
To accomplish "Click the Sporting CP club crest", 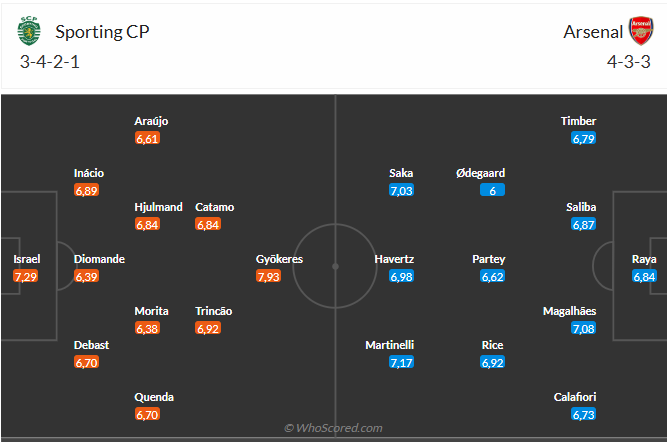I will pyautogui.click(x=27, y=32).
